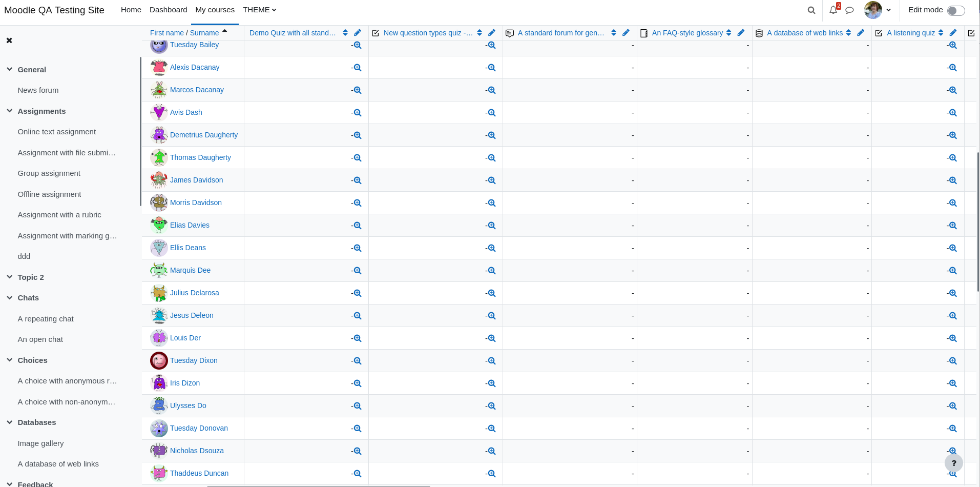
Task: Open Demetrius Daugherty's profile link
Action: pos(204,135)
